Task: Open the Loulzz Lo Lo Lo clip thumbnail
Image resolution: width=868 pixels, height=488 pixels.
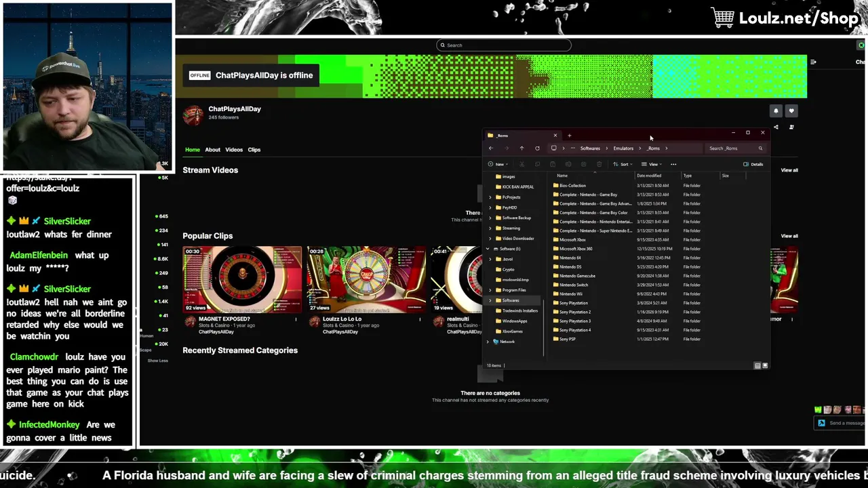Action: 366,279
